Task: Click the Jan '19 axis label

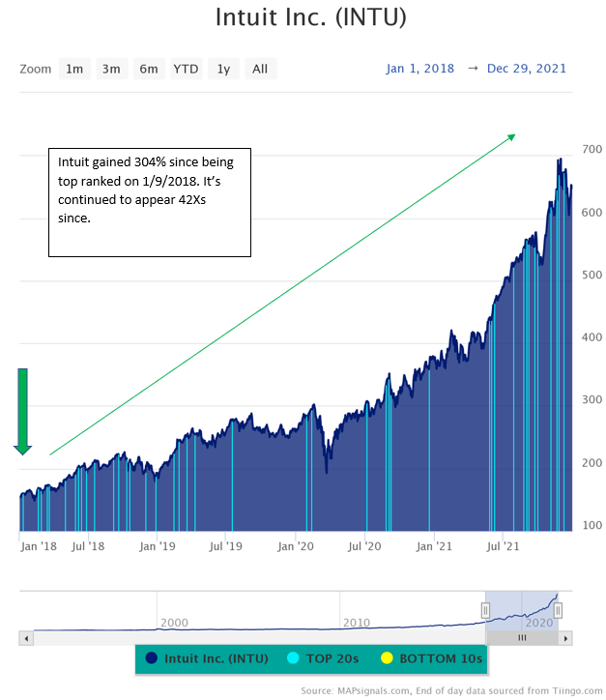Action: [158, 546]
